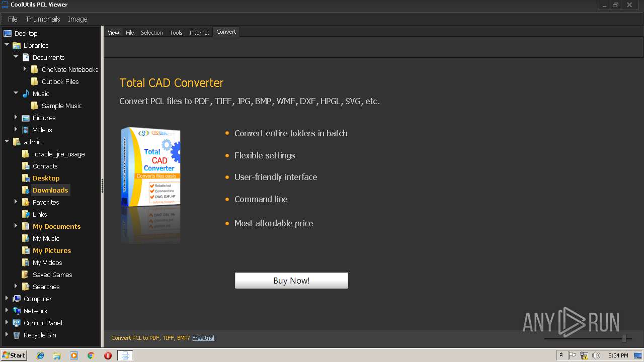Click the volume speaker tray icon
The width and height of the screenshot is (644, 362).
coord(596,355)
